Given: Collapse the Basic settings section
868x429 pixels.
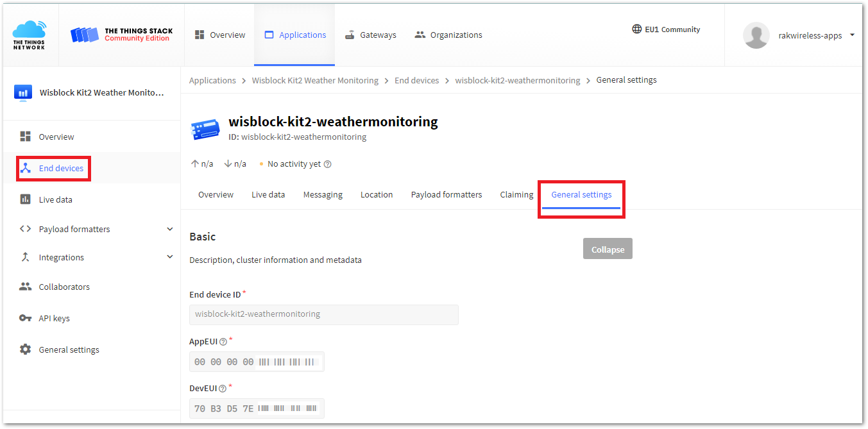Looking at the screenshot, I should pos(607,248).
